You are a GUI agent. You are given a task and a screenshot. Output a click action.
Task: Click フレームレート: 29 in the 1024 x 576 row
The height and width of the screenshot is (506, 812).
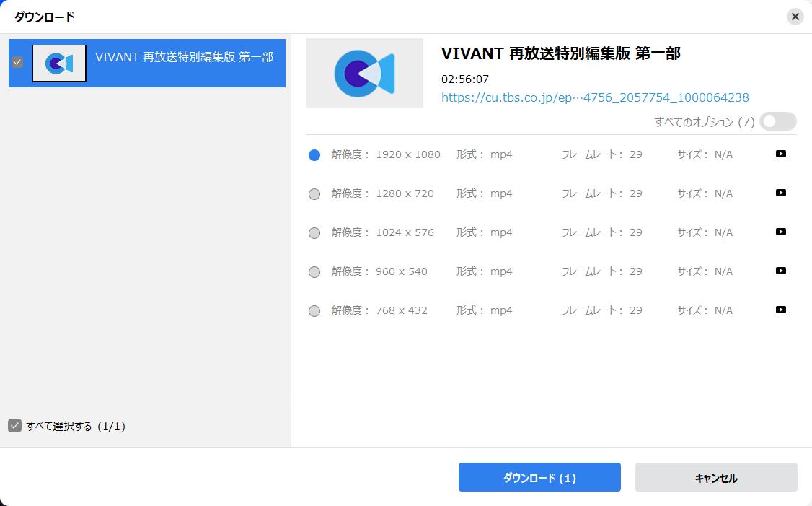tap(602, 232)
